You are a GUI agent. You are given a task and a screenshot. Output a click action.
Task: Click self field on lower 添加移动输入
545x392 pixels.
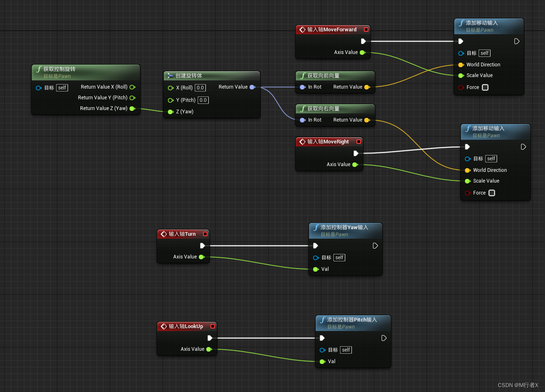491,159
